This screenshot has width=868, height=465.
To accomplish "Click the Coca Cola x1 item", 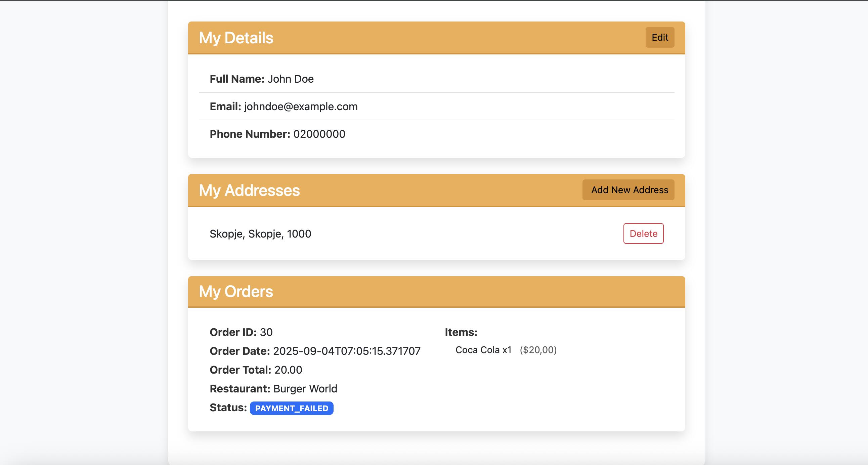I will tap(483, 350).
